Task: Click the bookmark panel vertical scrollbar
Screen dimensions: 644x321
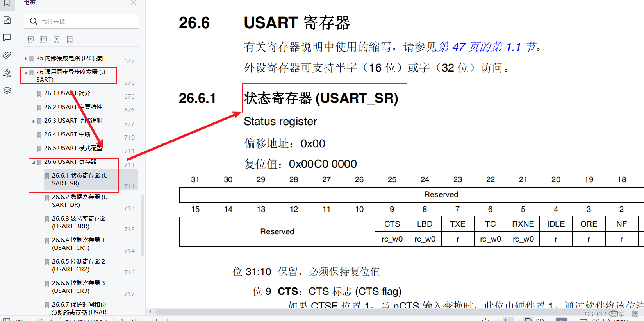Action: 143,226
